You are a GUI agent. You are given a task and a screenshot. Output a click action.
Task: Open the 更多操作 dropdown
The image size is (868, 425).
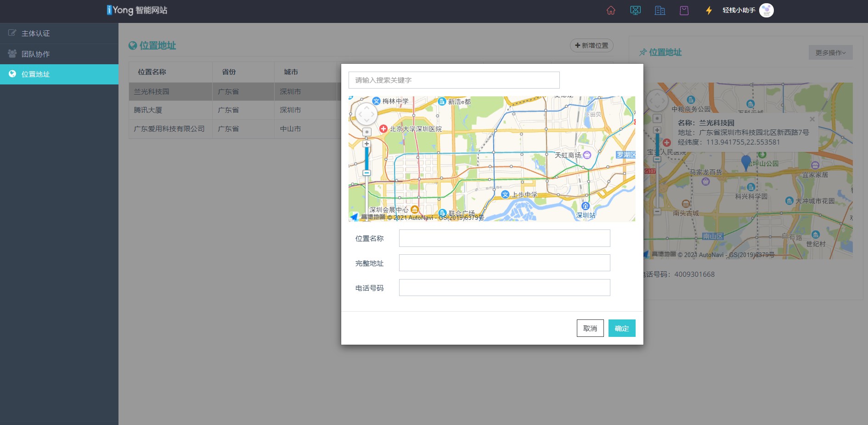[x=830, y=53]
